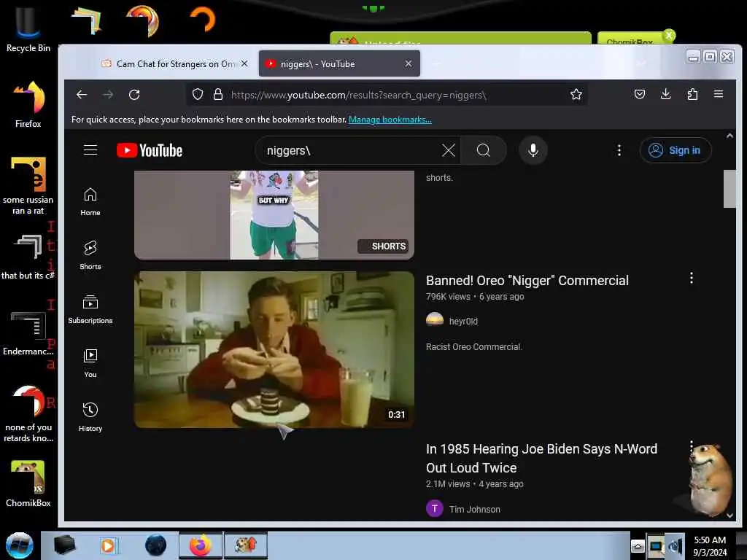747x560 pixels.
Task: Open the Firefox extensions puzzle icon
Action: (x=692, y=94)
